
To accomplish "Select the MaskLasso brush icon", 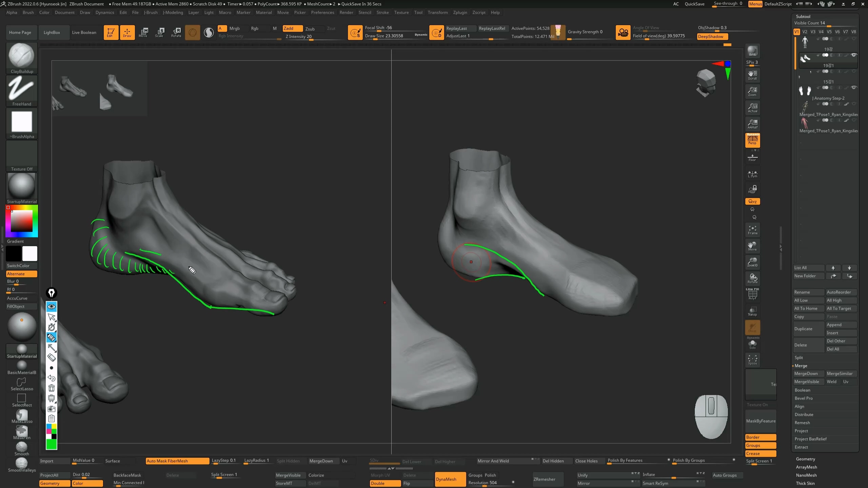I will pos(22,415).
